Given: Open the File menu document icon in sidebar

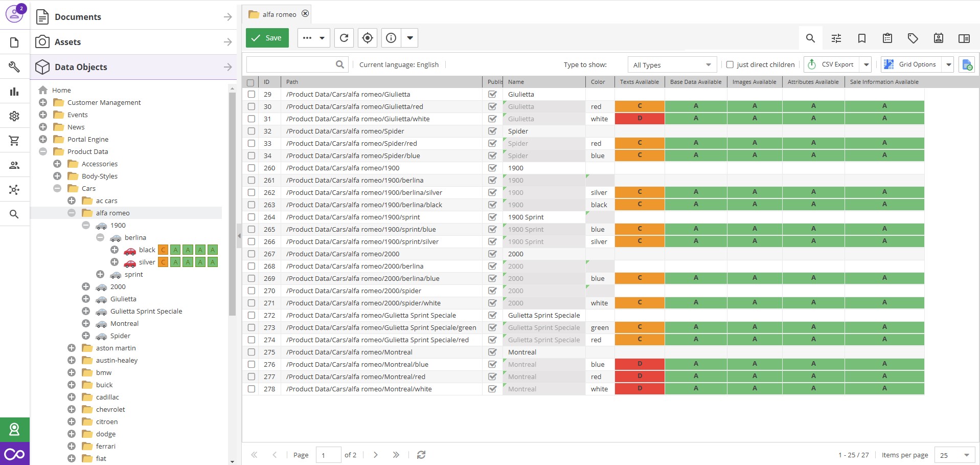Looking at the screenshot, I should (14, 42).
